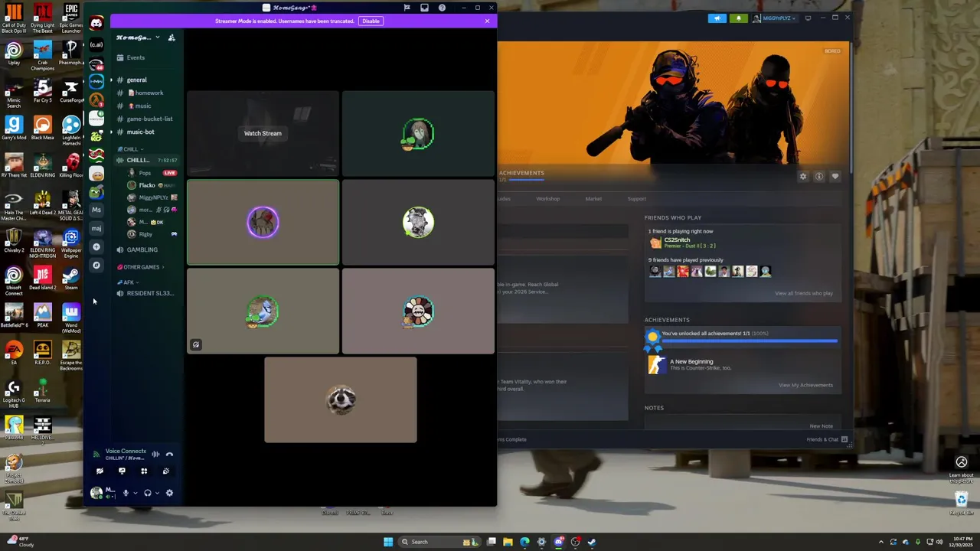Click 'New Note' in Steam Notes section

click(822, 426)
